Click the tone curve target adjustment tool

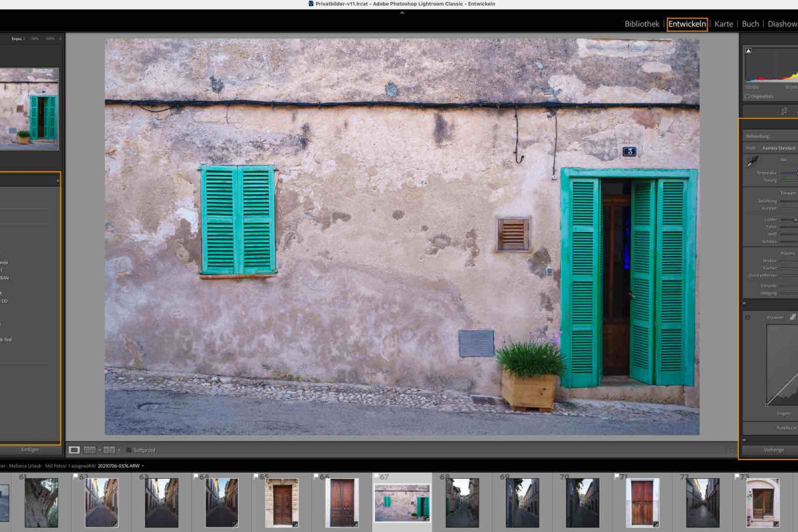[x=747, y=318]
